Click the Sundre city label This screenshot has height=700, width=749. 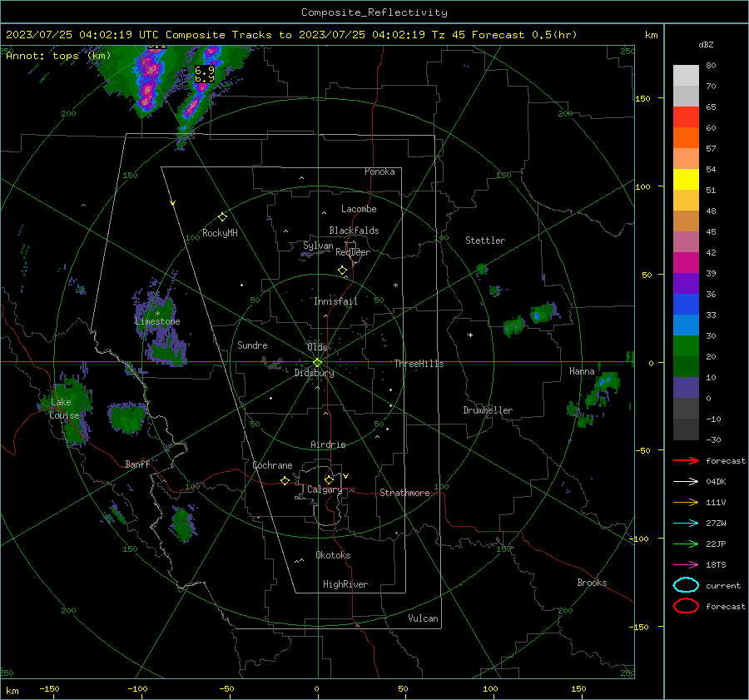coord(252,345)
